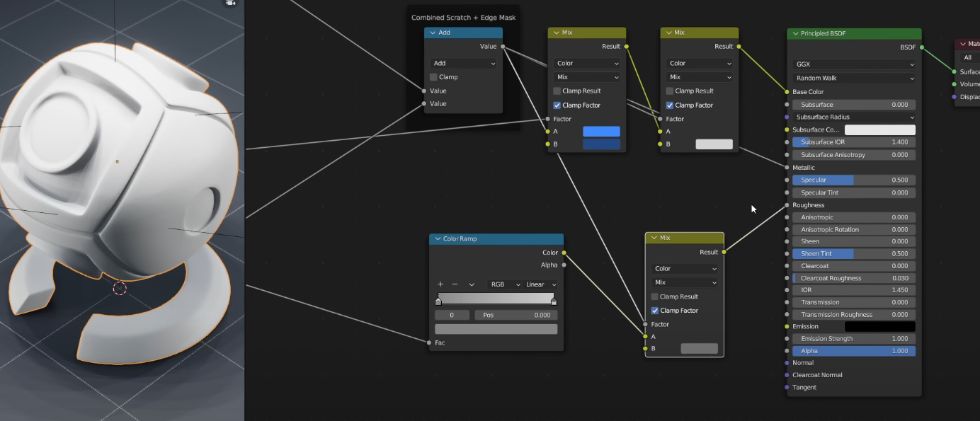
Task: Click the Color Ramp active stop color bar
Action: click(496, 329)
